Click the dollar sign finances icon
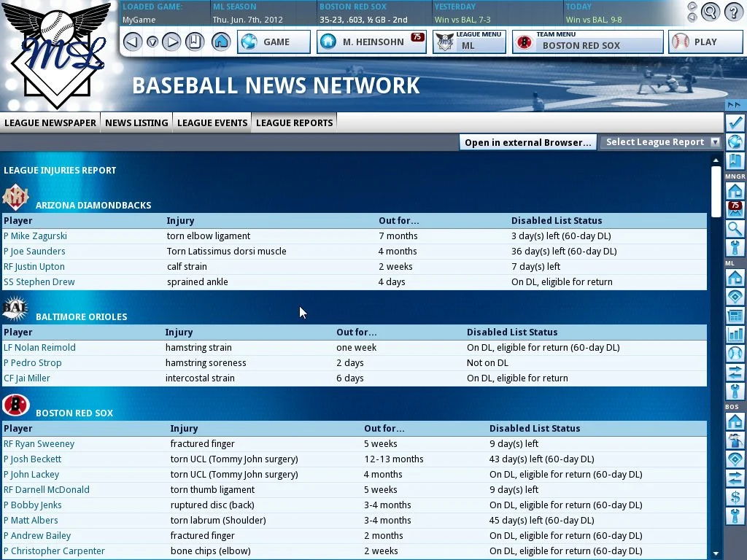This screenshot has height=560, width=747. pos(735,497)
